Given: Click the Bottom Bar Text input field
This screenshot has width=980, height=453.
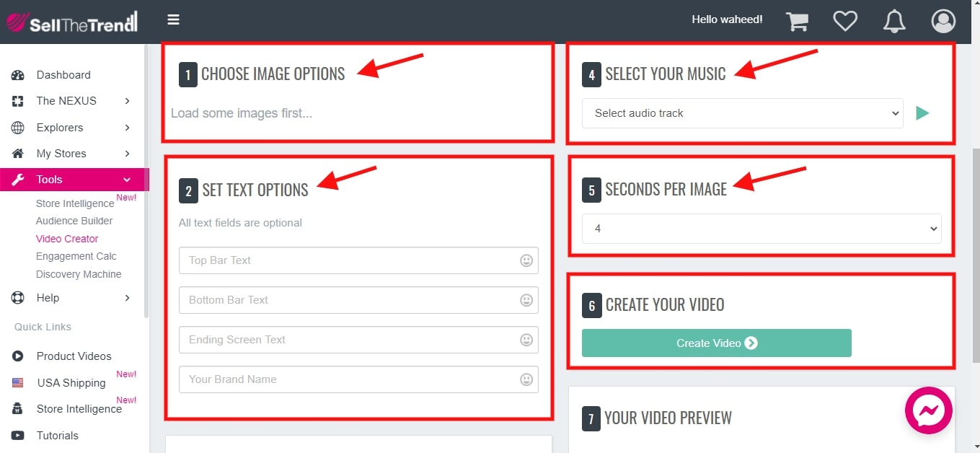Looking at the screenshot, I should (x=350, y=300).
